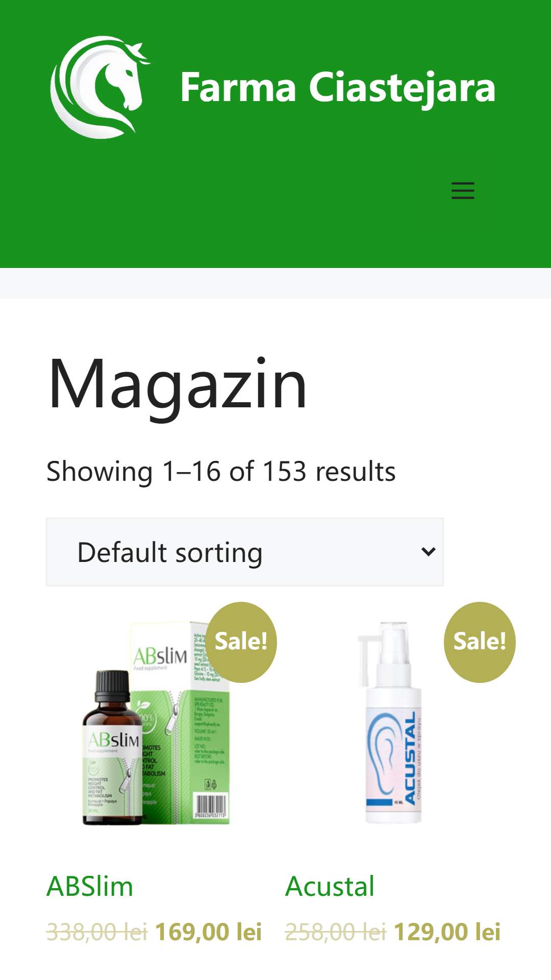Open the ABSlim product title link

90,886
